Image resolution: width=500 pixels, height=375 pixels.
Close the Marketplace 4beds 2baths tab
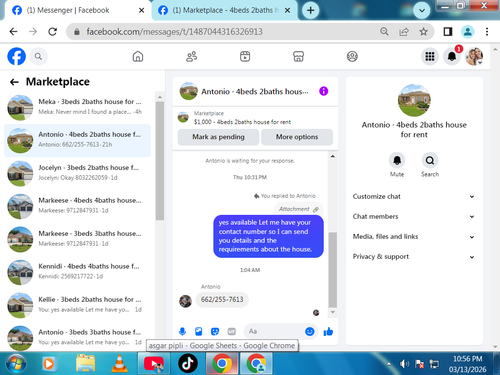[287, 10]
